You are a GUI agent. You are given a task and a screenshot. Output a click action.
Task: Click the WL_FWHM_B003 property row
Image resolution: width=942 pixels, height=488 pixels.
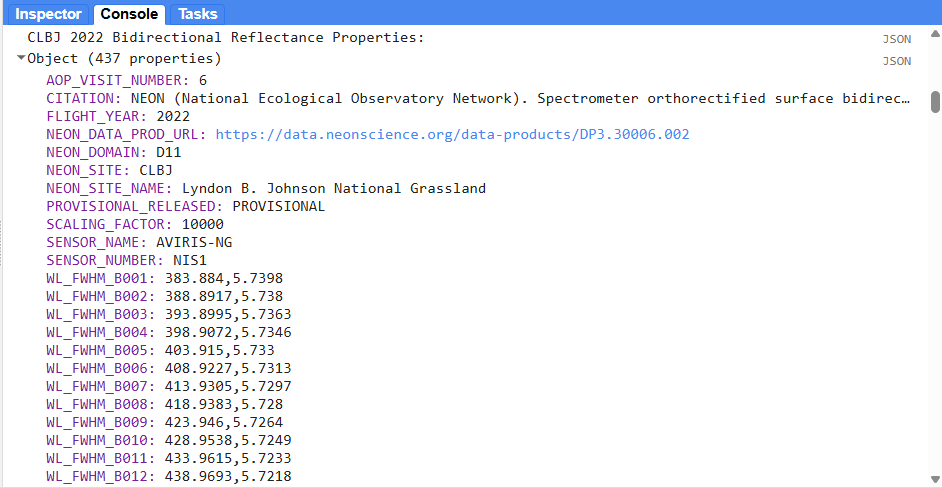click(x=169, y=314)
